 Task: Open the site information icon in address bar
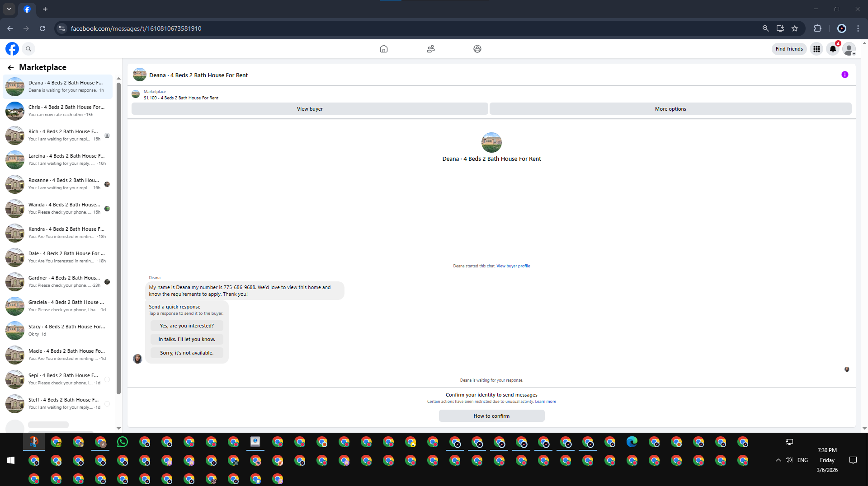[62, 28]
